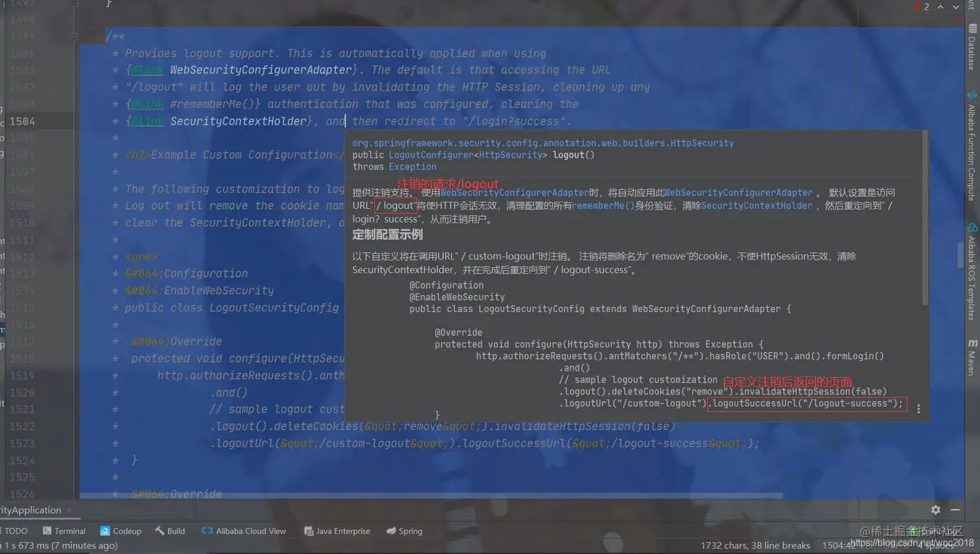Click the Database cylinder icon in right sidebar
The height and width of the screenshot is (554, 980).
click(973, 29)
